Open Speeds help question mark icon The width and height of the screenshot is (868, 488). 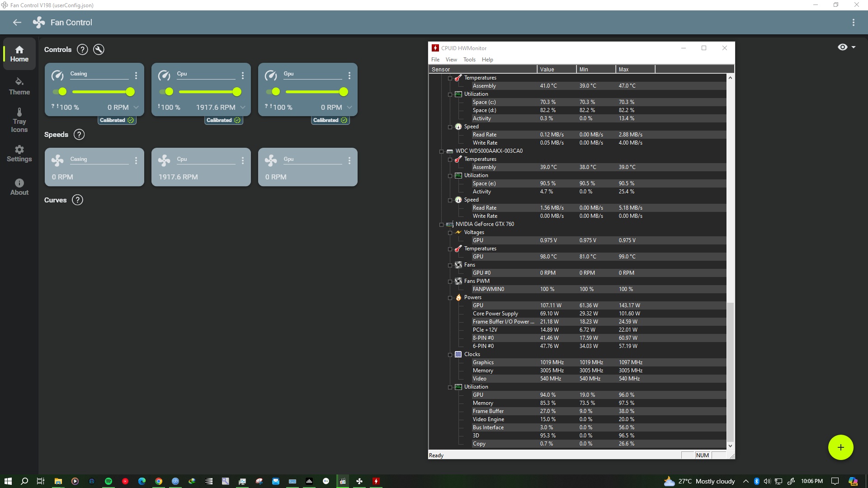point(79,135)
